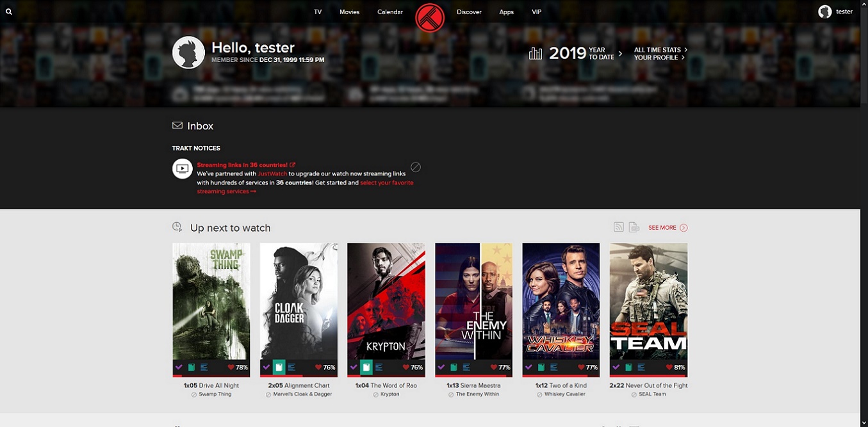Hide Krypton using the circle-slash icon
Screen dimensions: 868x427
[x=376, y=394]
